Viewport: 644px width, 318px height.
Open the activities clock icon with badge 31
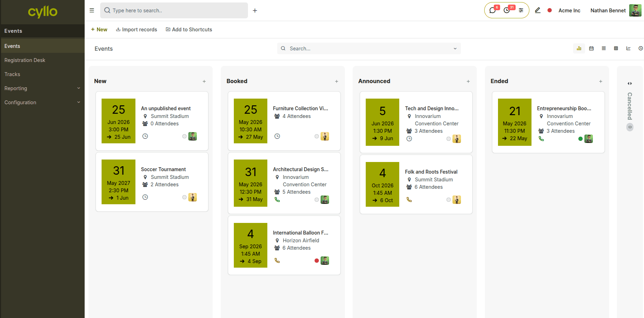tap(507, 11)
